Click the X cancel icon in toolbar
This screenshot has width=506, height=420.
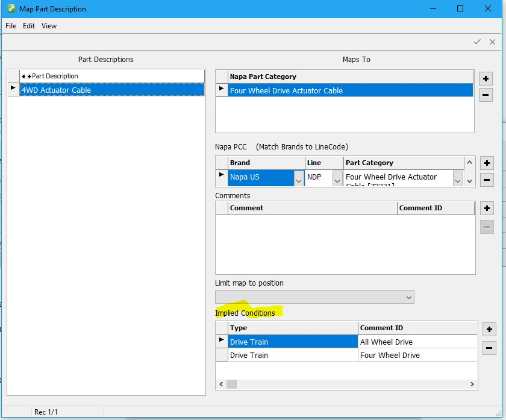click(x=492, y=42)
